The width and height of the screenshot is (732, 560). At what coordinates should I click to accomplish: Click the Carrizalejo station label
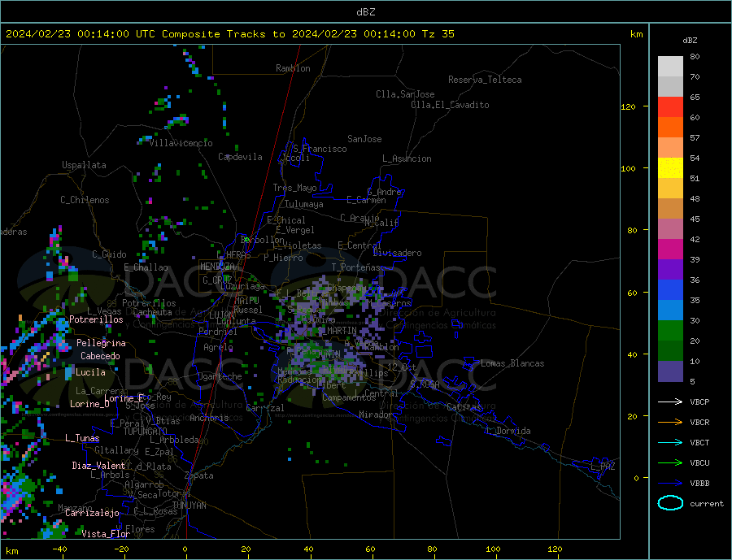pos(92,514)
